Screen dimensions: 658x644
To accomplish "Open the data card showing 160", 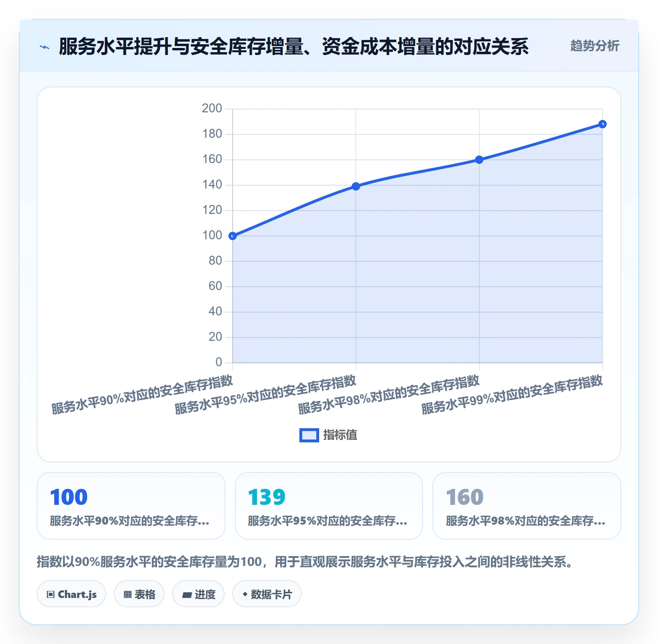I will click(x=527, y=506).
